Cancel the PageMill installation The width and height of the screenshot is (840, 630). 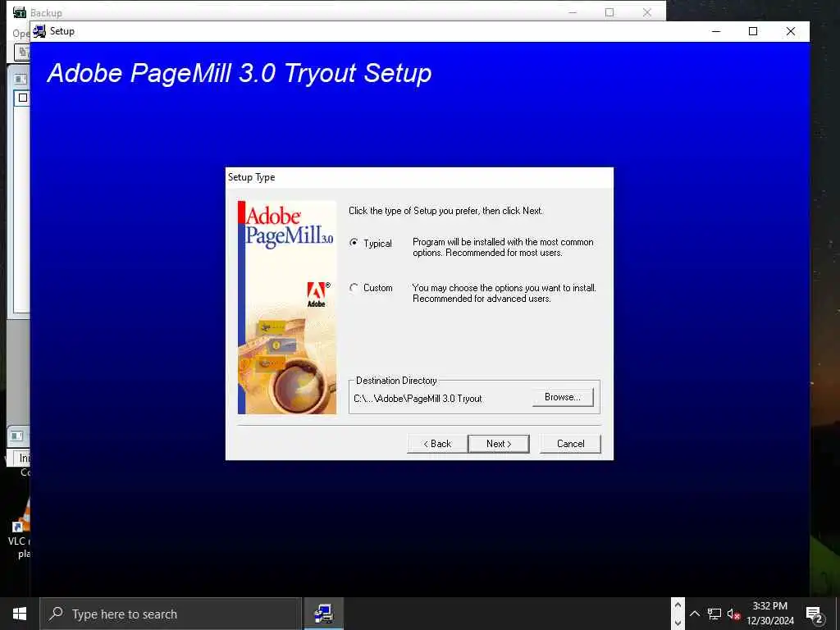[571, 444]
